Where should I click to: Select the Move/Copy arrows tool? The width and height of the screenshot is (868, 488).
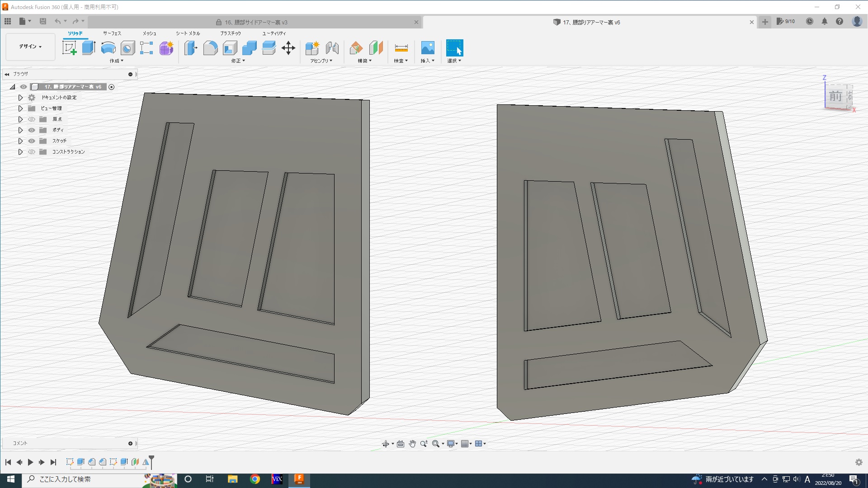pyautogui.click(x=288, y=48)
